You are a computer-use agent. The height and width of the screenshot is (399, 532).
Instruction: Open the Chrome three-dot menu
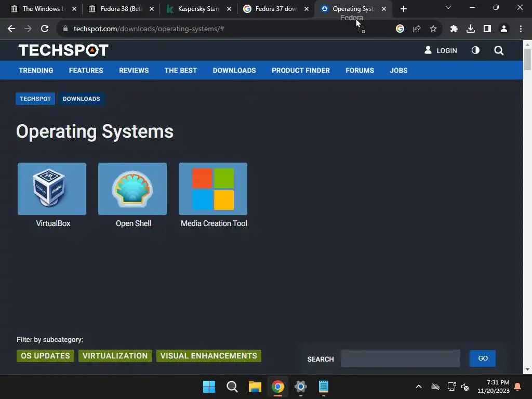click(x=521, y=29)
